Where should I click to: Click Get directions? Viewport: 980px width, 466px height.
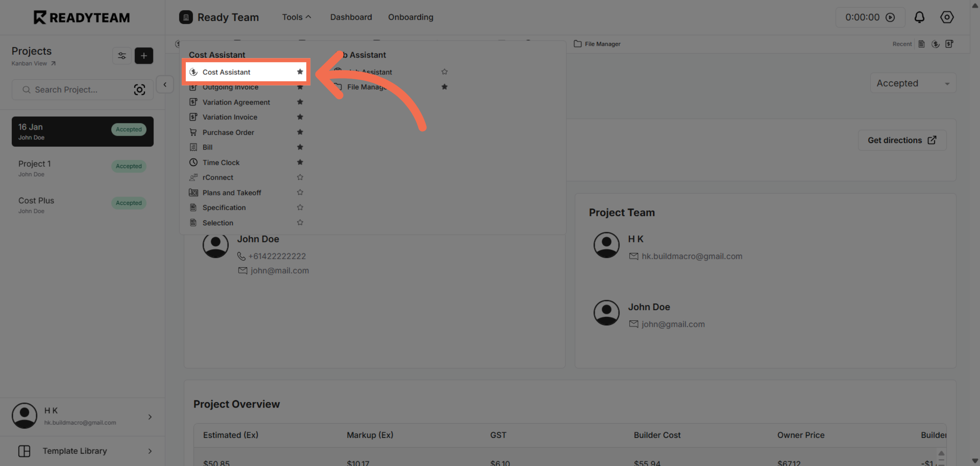click(902, 140)
